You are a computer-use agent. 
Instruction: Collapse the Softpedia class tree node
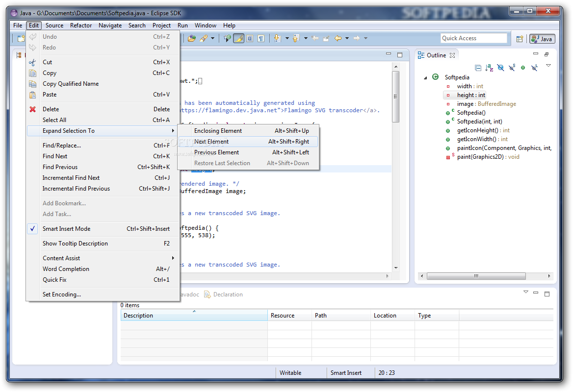tap(425, 78)
